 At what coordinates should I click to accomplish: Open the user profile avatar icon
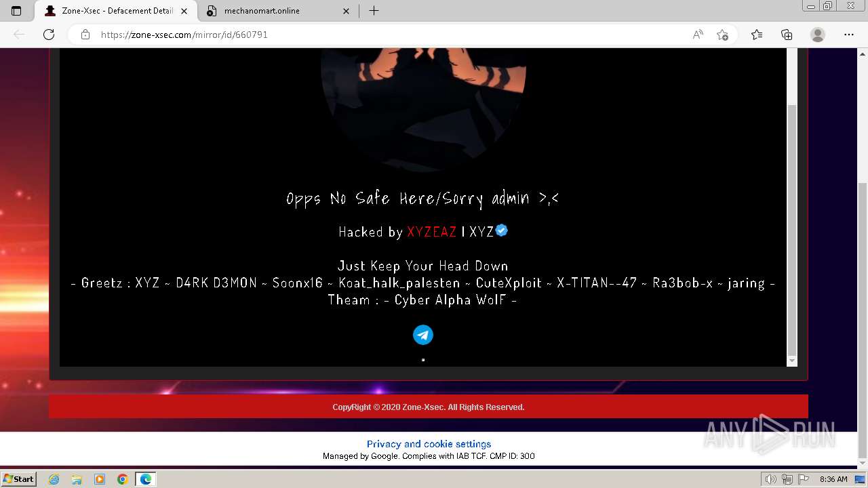click(x=818, y=35)
